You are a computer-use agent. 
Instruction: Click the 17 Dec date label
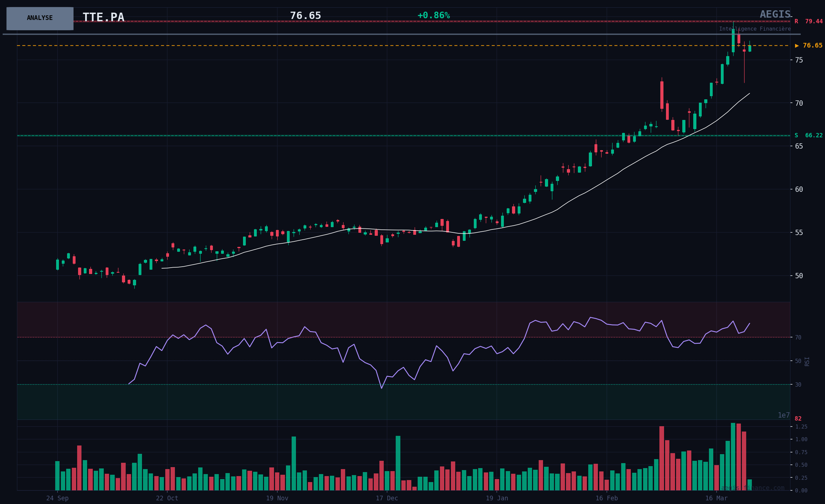(x=387, y=498)
